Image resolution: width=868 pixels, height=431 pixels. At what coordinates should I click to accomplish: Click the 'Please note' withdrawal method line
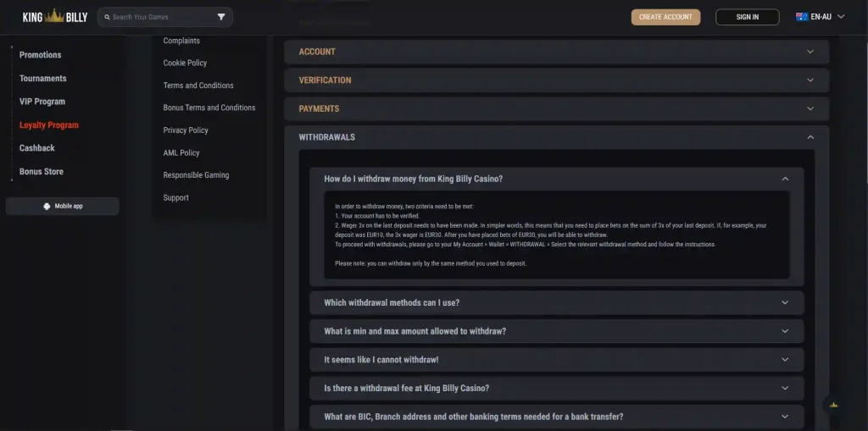(x=431, y=263)
